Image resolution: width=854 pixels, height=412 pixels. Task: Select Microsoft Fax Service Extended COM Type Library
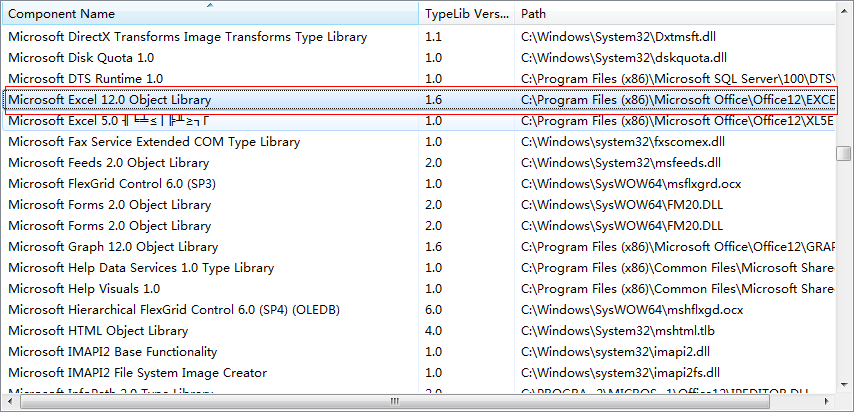[x=154, y=142]
